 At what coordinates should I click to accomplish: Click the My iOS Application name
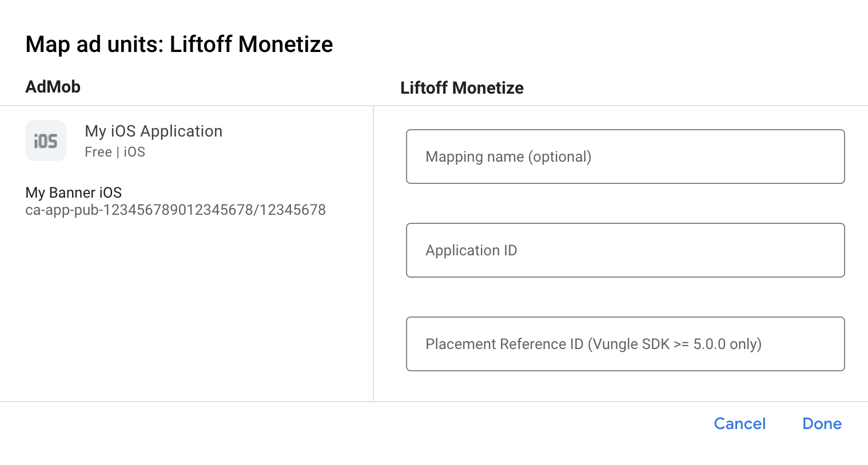tap(153, 131)
